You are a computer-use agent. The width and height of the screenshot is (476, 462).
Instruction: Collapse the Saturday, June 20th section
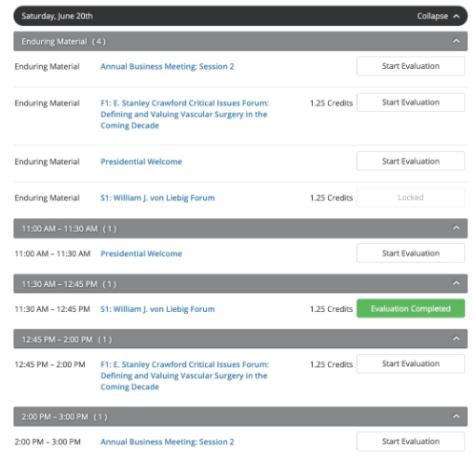(438, 16)
